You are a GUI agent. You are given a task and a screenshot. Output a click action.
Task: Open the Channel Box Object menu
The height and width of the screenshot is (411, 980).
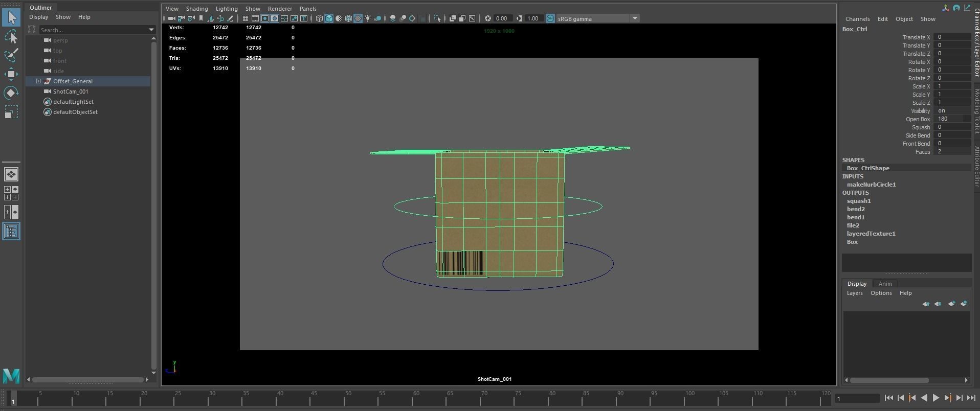coord(904,19)
